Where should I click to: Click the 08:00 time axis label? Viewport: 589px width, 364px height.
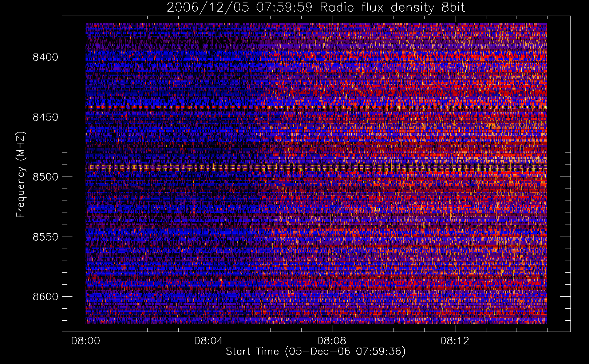click(86, 341)
